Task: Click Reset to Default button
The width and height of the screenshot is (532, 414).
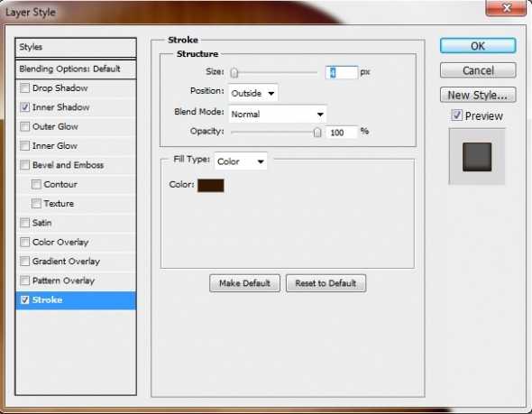Action: 326,283
